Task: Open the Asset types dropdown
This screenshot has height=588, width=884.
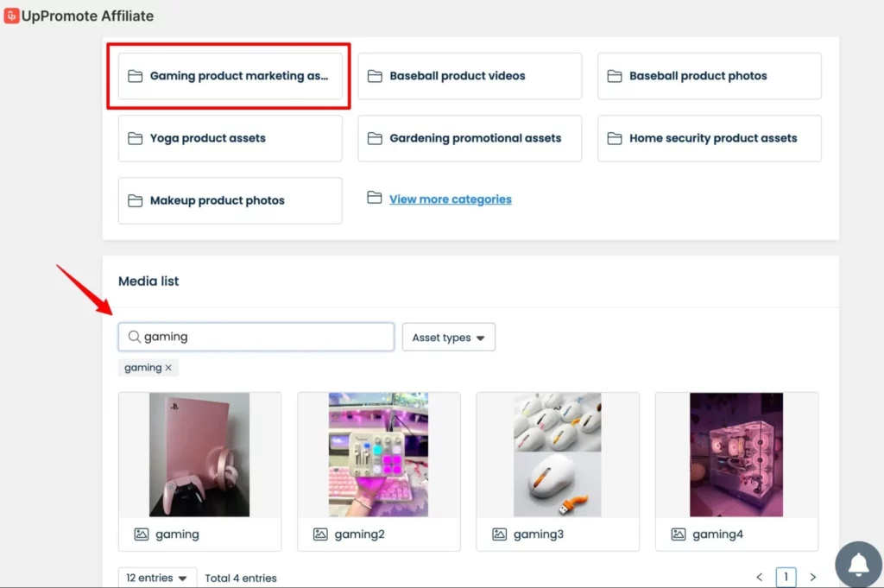Action: [448, 337]
